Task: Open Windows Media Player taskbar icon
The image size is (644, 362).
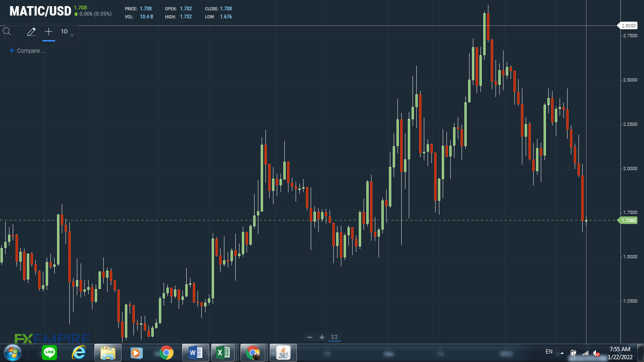Action: (137, 353)
